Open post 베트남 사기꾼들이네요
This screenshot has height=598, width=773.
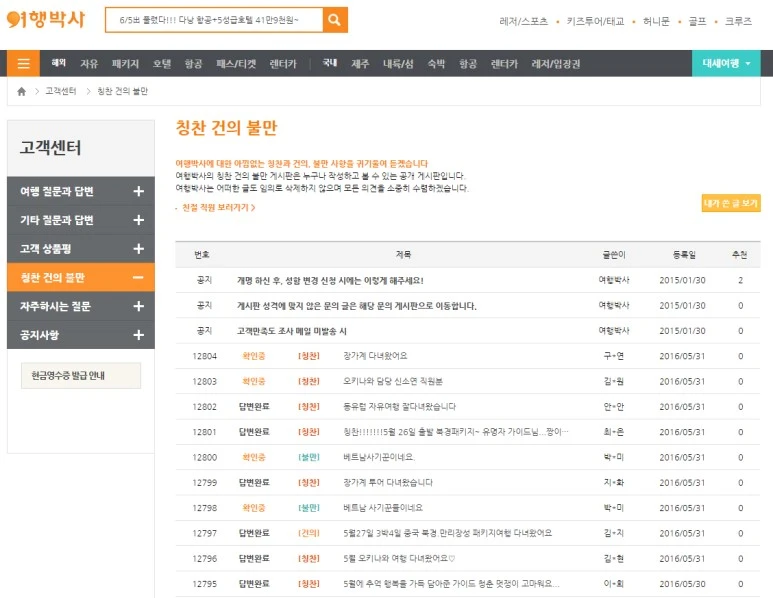click(383, 508)
